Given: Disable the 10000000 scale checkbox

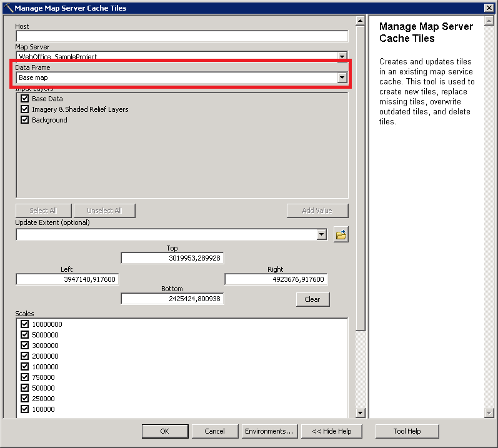Looking at the screenshot, I should tap(25, 324).
